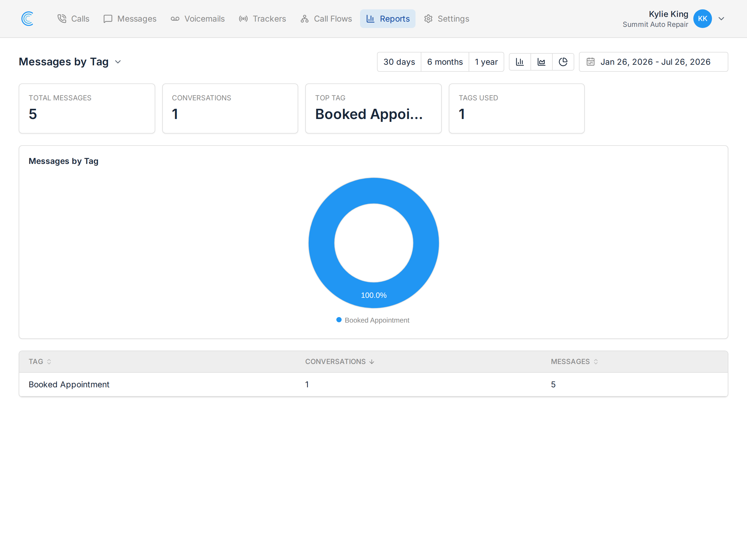
Task: Select the 6 months range
Action: tap(445, 62)
